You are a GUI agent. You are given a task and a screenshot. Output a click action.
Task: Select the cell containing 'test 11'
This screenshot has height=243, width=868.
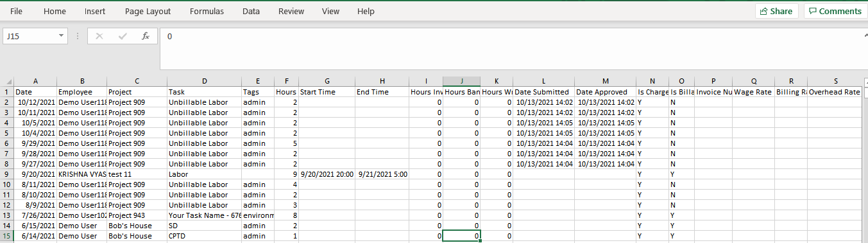click(137, 174)
